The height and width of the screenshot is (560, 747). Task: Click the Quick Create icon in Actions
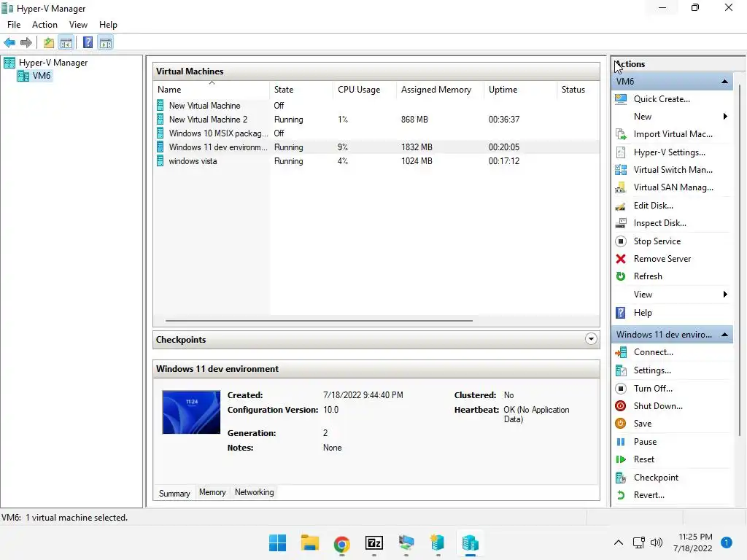[621, 99]
